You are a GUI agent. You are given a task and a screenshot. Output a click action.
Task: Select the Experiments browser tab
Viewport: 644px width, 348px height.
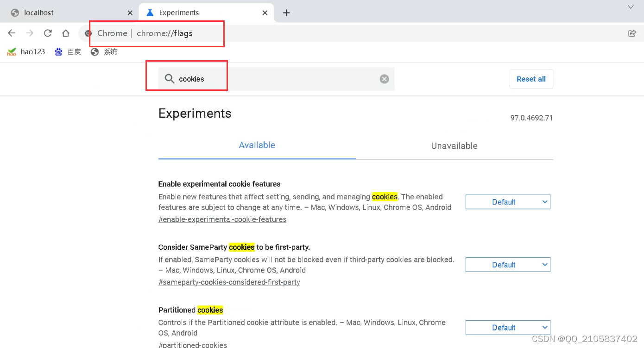(x=206, y=13)
